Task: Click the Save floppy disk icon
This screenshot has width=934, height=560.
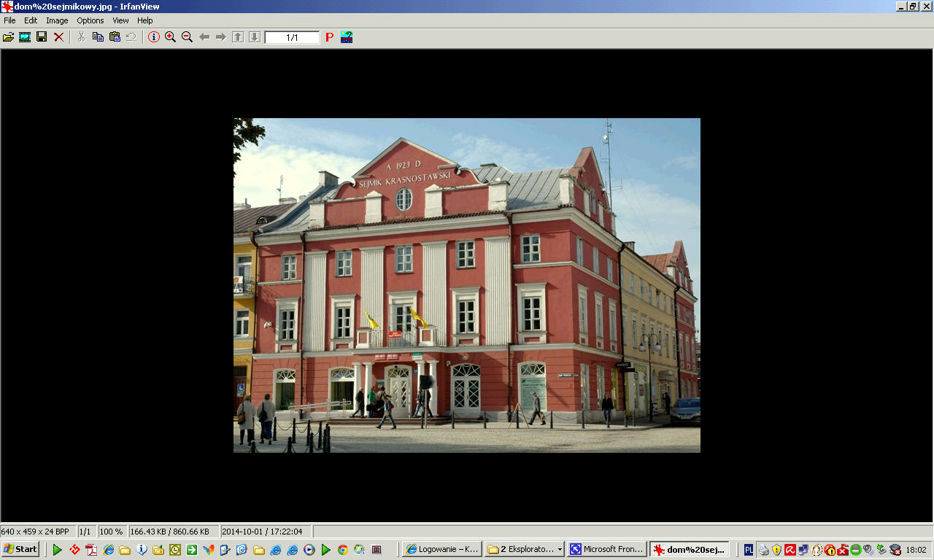Action: 42,37
